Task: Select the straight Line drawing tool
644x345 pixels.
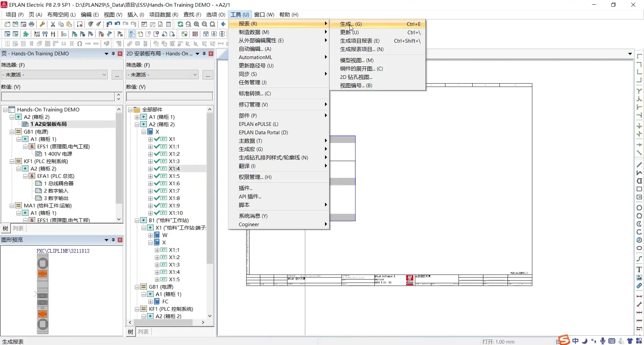Action: 639,165
